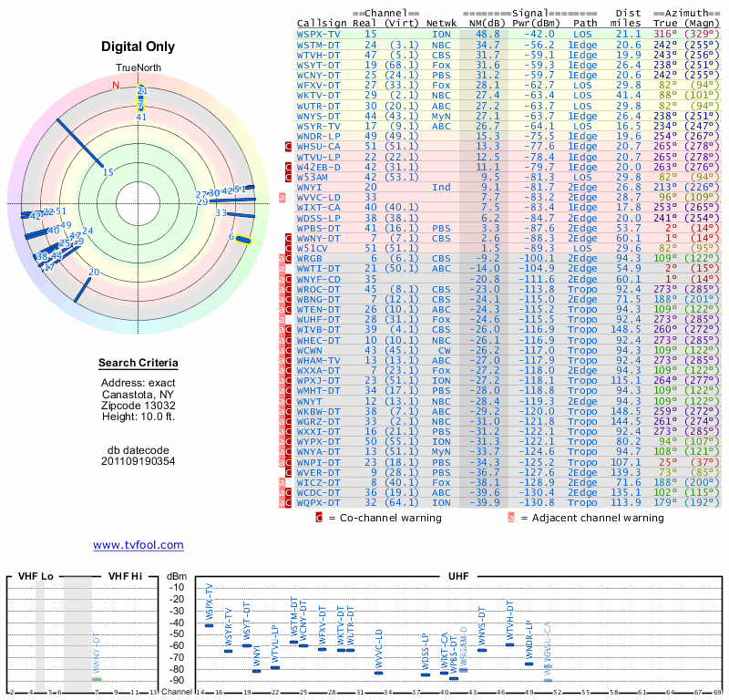Click the C warning badge beside WWNY-DT
The image size is (729, 700).
click(288, 238)
